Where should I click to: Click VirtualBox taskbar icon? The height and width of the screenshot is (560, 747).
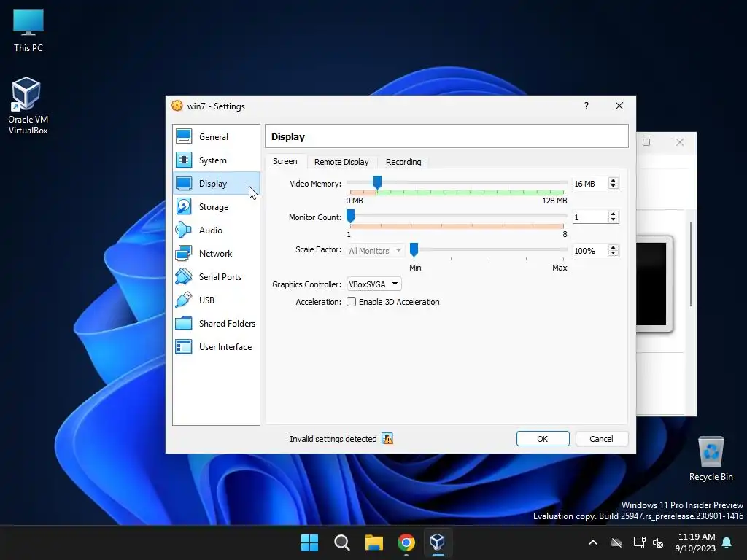[x=438, y=542]
